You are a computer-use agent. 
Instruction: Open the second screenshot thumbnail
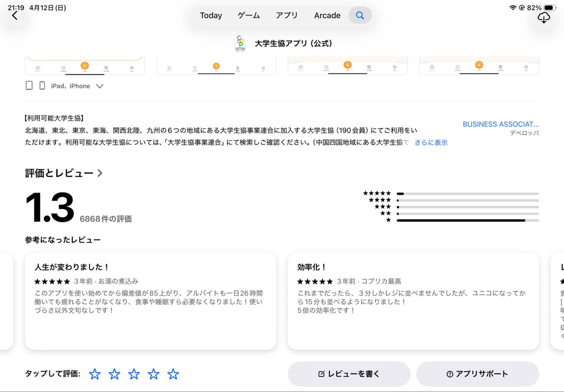click(x=216, y=66)
